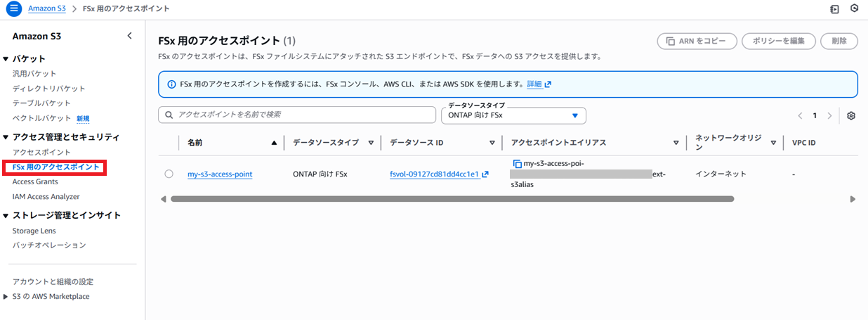Open fsvol-09127cd81dd4cc1e1 data source link

[434, 174]
